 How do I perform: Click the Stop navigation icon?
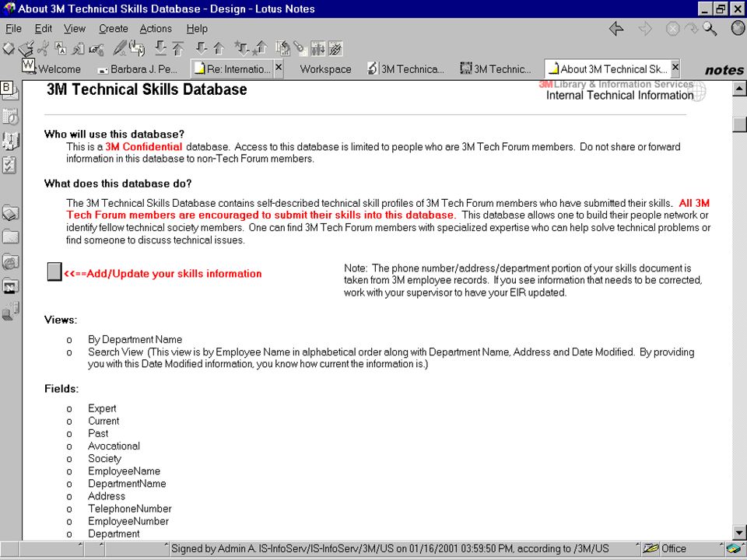(x=672, y=29)
